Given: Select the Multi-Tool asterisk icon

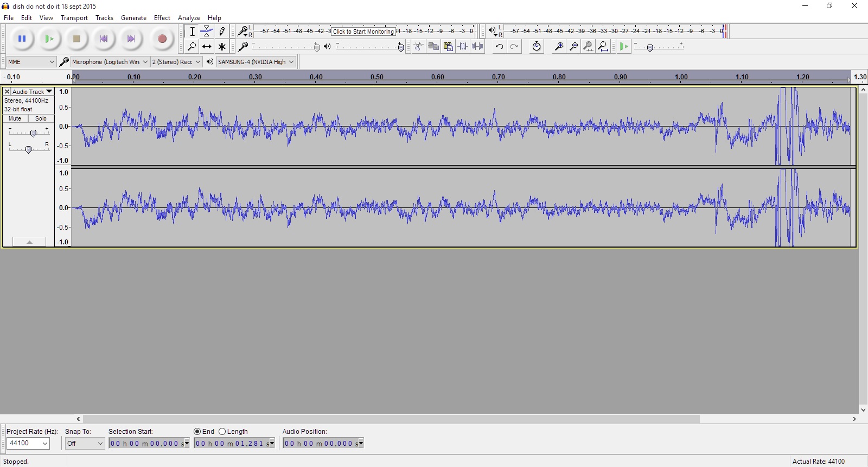Looking at the screenshot, I should (222, 47).
